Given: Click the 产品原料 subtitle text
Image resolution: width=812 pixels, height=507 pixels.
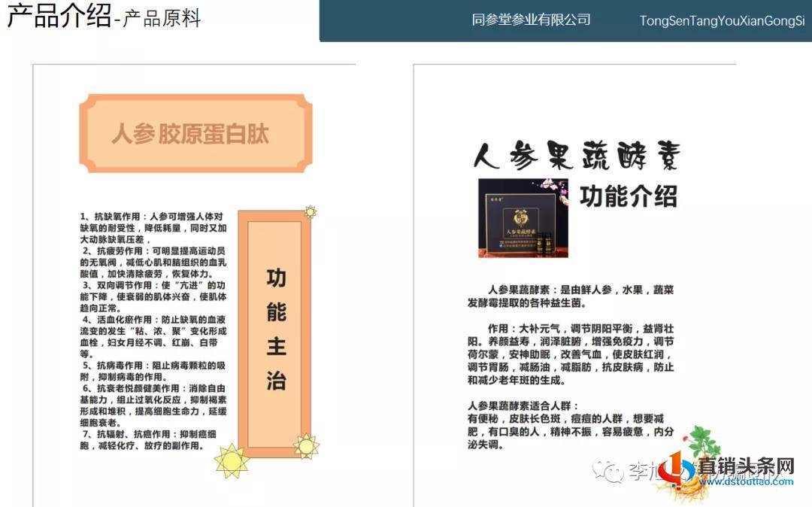Looking at the screenshot, I should tap(162, 18).
